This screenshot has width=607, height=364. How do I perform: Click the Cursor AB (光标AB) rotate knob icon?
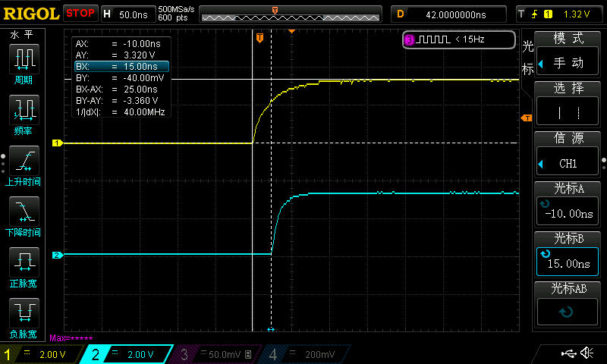(566, 312)
